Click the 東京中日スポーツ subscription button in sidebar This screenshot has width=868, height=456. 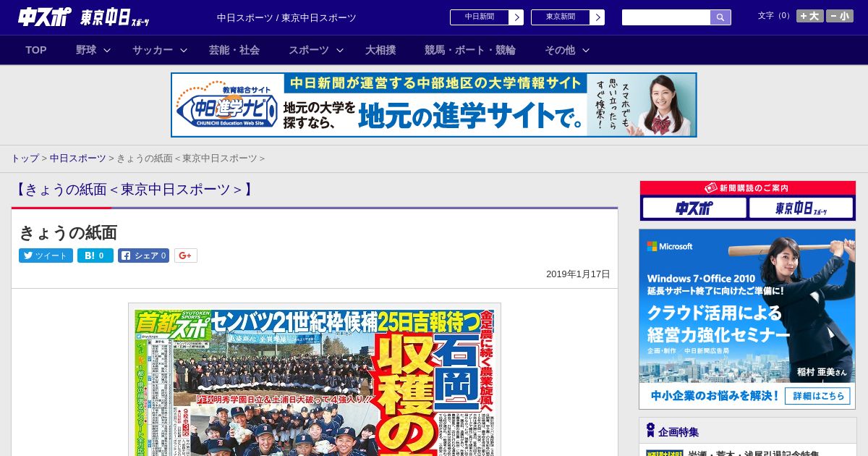[x=801, y=208]
